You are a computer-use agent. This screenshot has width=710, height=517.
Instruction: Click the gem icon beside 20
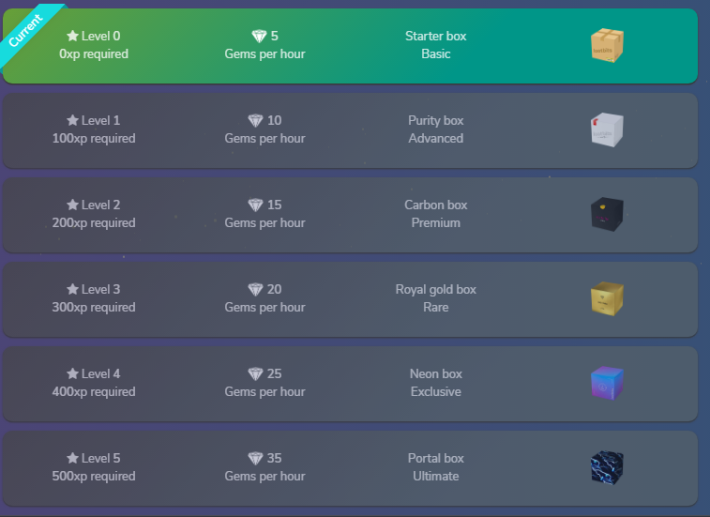click(255, 289)
